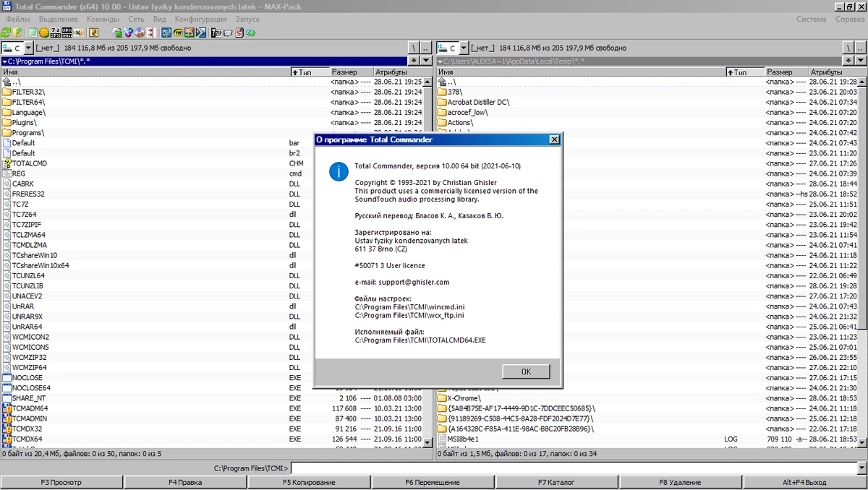Screen dimensions: 868x490
Task: Go to root with left panel backslash button
Action: point(413,48)
